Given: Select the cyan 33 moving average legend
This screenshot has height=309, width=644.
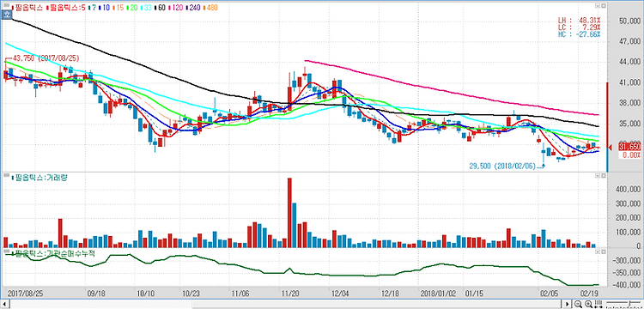Looking at the screenshot, I should click(x=146, y=8).
